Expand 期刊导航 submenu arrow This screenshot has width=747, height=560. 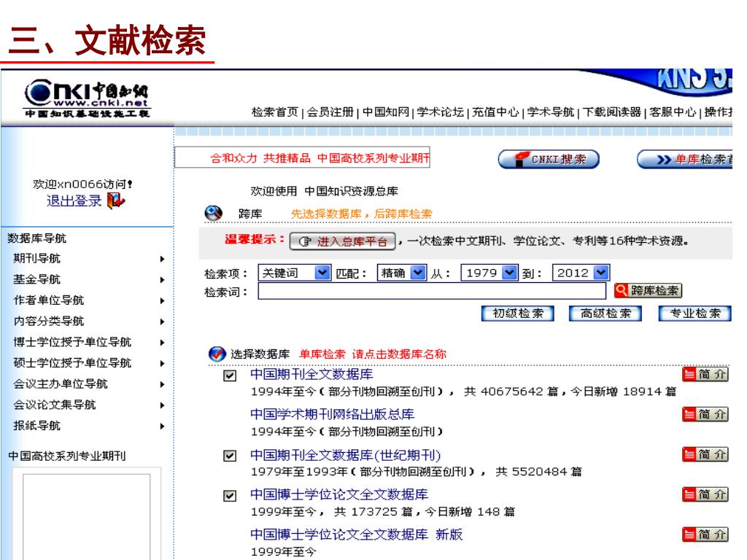point(162,259)
